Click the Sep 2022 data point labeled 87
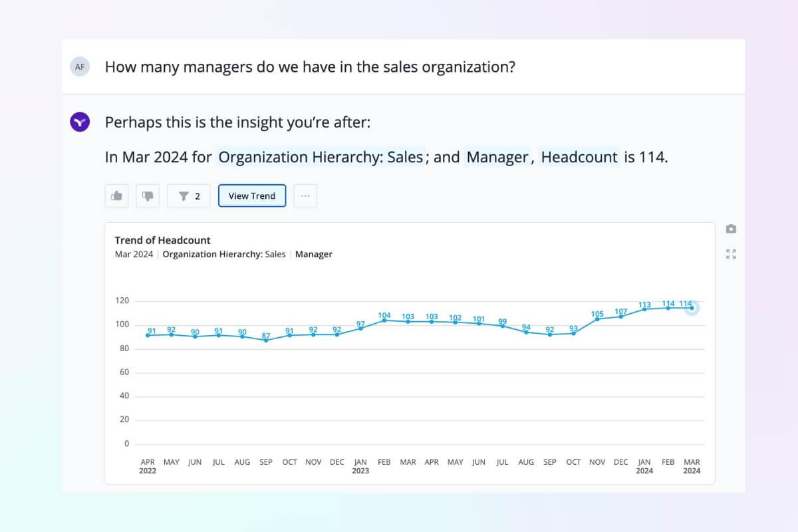This screenshot has height=532, width=798. (266, 340)
